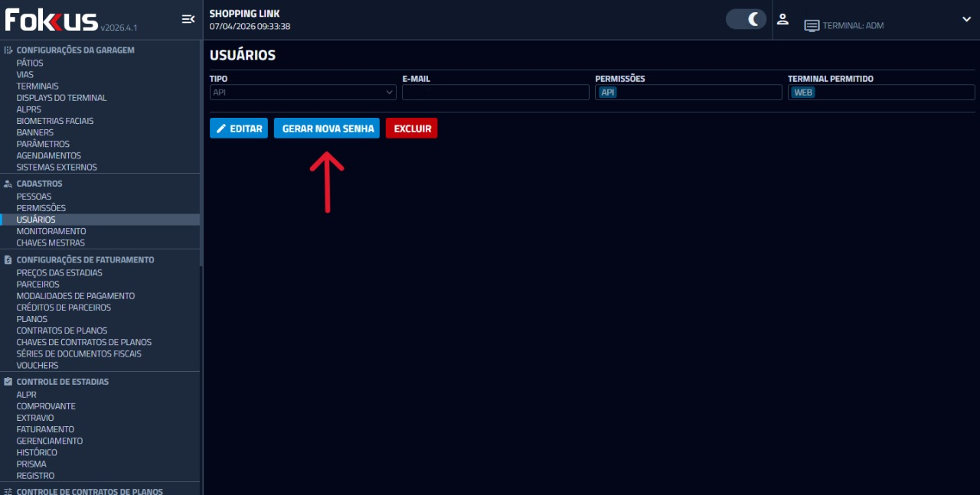
Task: Click the Configurações de Faturamento section icon
Action: [8, 260]
